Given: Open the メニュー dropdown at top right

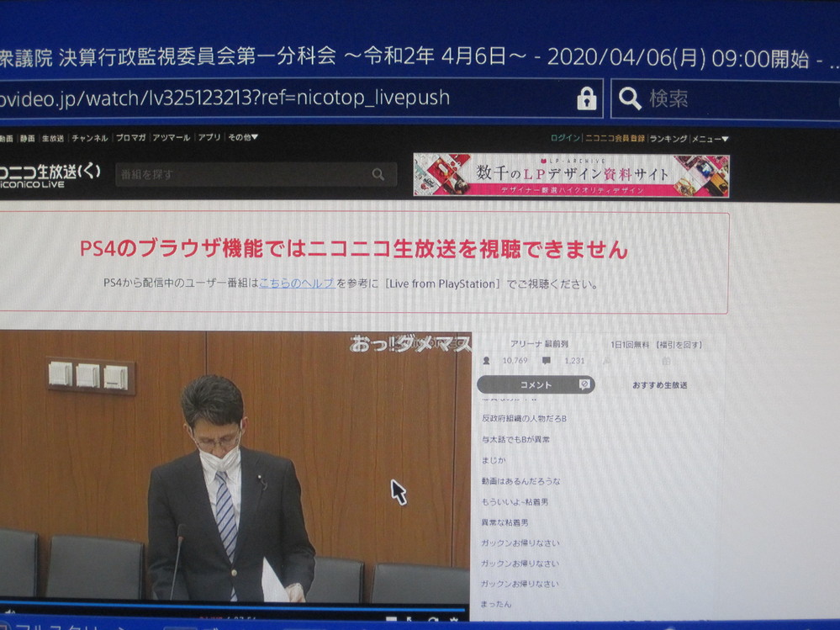Looking at the screenshot, I should pos(711,139).
